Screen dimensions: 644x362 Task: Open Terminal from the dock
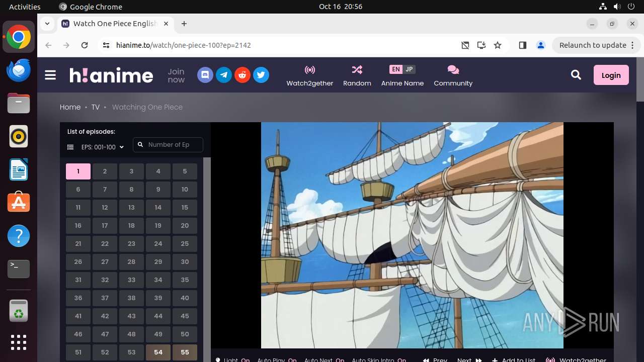coord(19,269)
